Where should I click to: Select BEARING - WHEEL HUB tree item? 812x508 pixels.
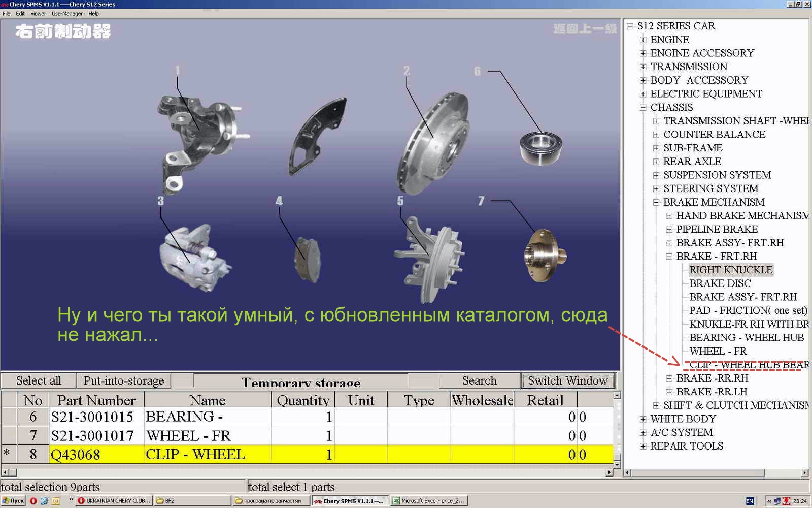747,338
